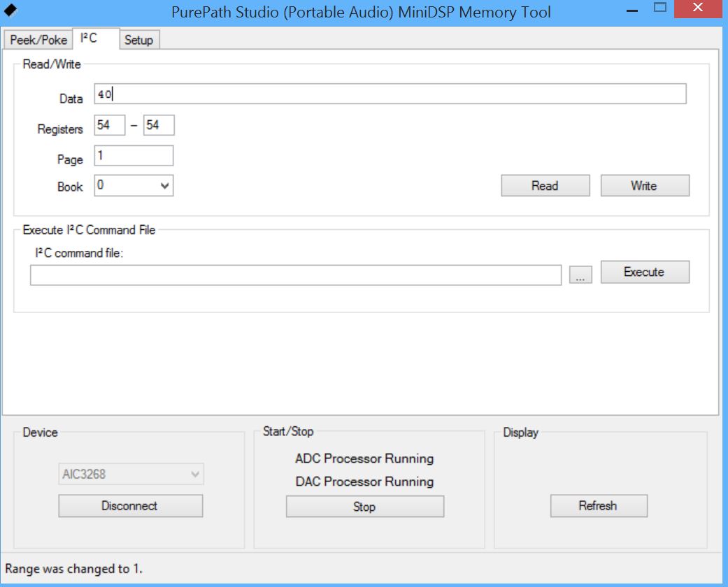Click the ending register field showing 54
This screenshot has height=587, width=728.
coord(157,124)
